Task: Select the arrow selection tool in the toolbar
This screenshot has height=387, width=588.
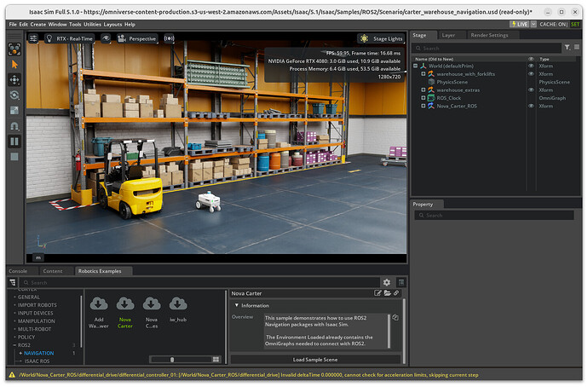Action: 14,64
